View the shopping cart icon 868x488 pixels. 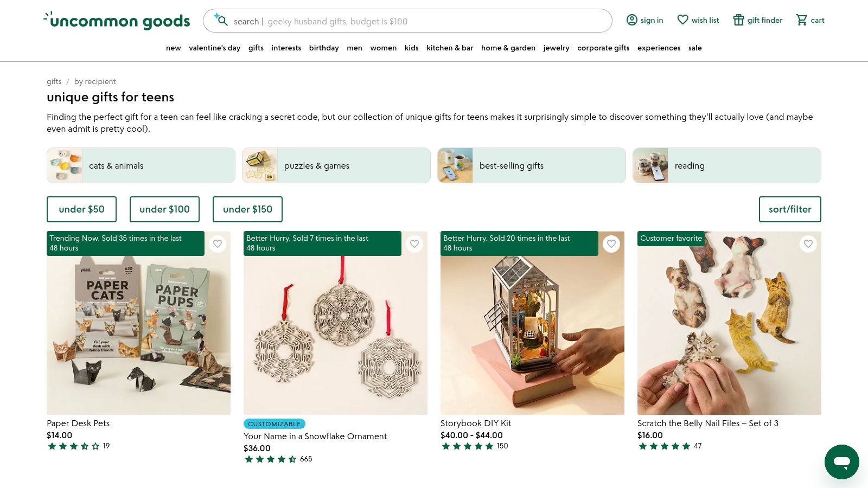point(802,20)
